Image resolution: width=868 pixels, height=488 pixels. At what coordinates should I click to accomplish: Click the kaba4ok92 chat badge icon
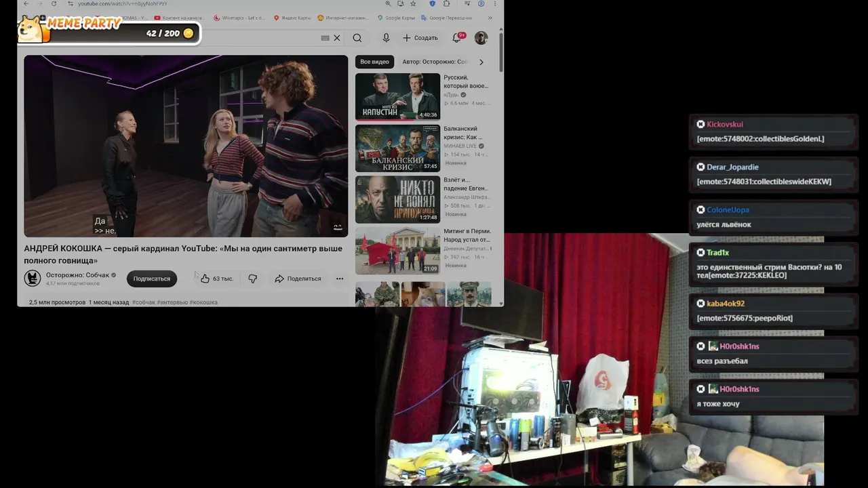pos(701,304)
